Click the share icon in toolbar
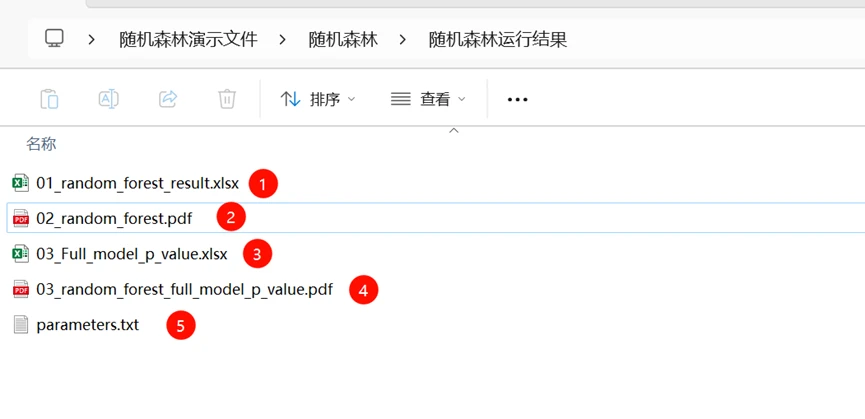The width and height of the screenshot is (865, 419). click(168, 99)
